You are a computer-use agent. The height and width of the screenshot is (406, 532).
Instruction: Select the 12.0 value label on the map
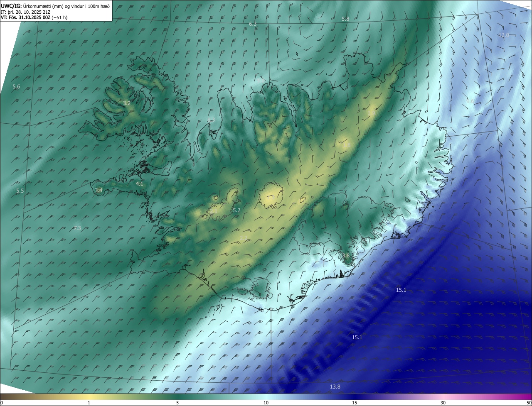504,35
